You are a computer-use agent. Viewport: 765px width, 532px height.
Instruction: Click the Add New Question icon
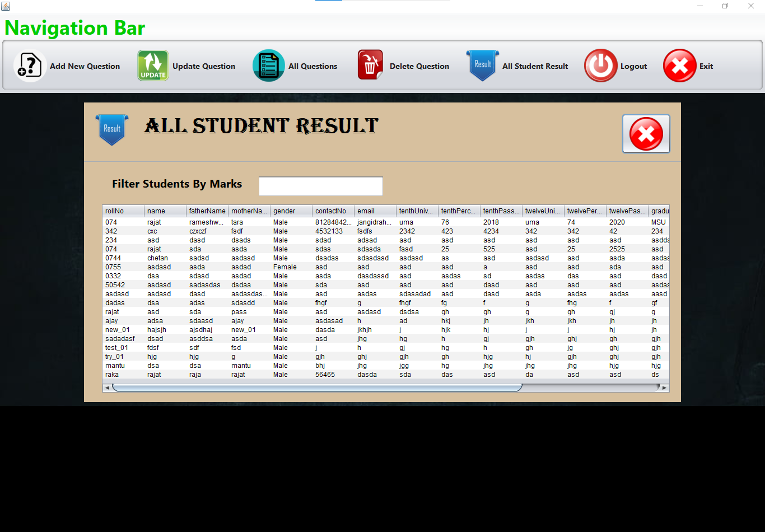[30, 66]
